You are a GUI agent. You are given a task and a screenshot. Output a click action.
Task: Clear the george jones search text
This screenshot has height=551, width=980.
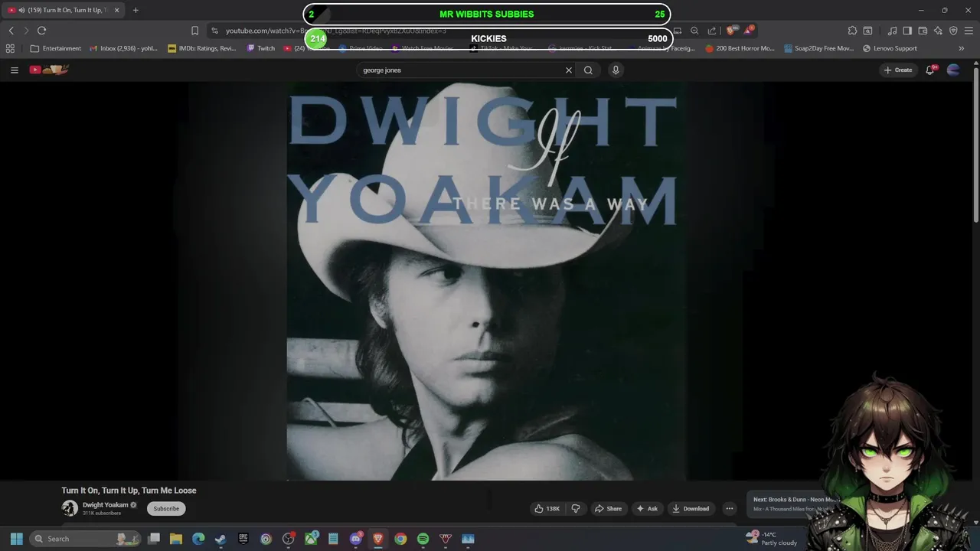click(x=569, y=70)
